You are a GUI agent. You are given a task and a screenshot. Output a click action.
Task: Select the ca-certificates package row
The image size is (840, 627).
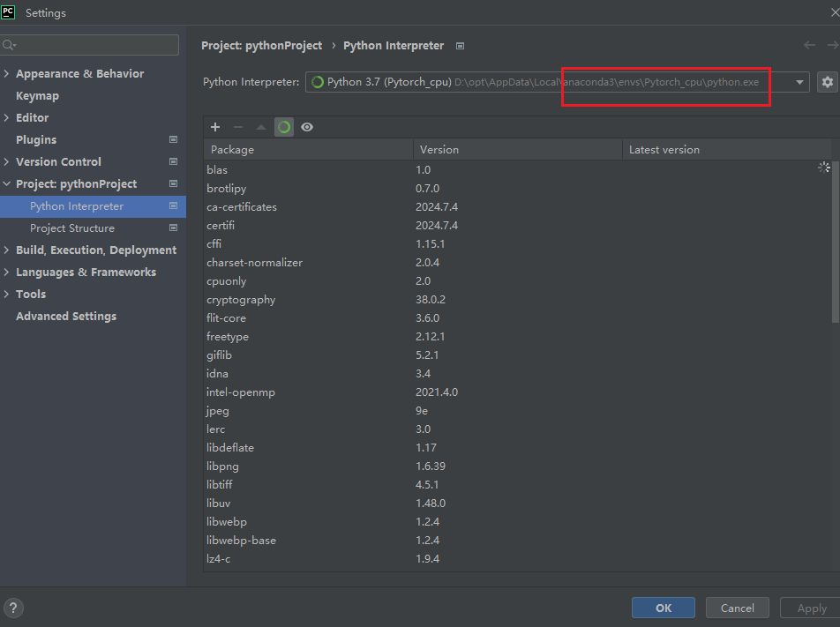coord(517,206)
